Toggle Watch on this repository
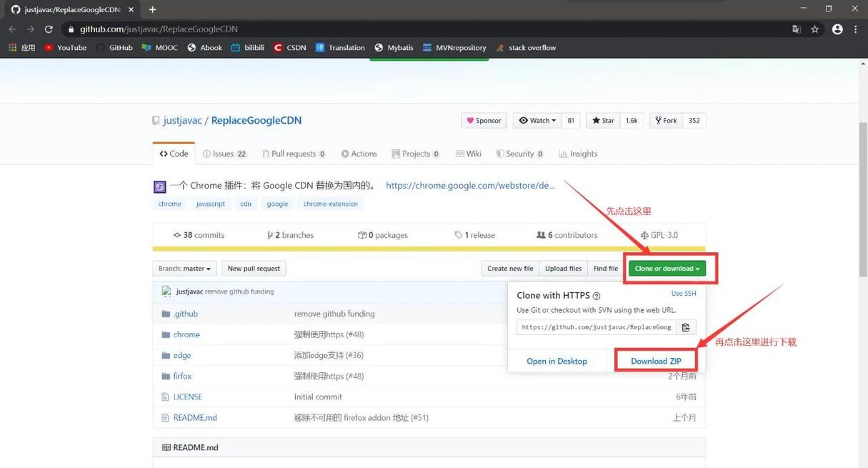868x468 pixels. pos(537,121)
